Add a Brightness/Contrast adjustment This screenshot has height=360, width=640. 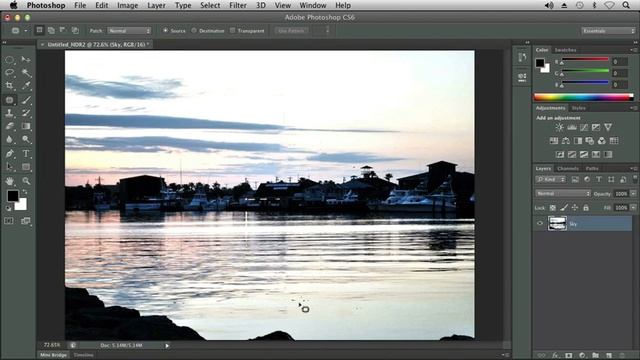pos(559,127)
